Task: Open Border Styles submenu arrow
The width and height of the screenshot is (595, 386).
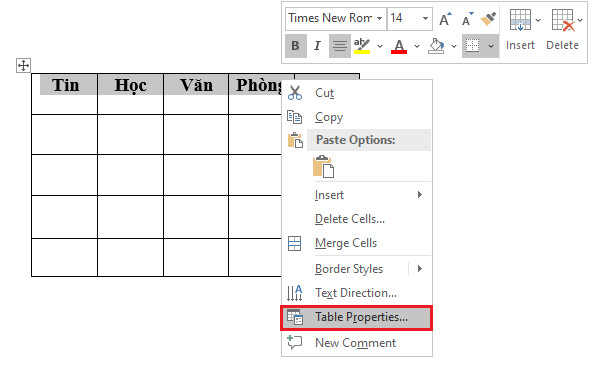Action: coord(420,269)
